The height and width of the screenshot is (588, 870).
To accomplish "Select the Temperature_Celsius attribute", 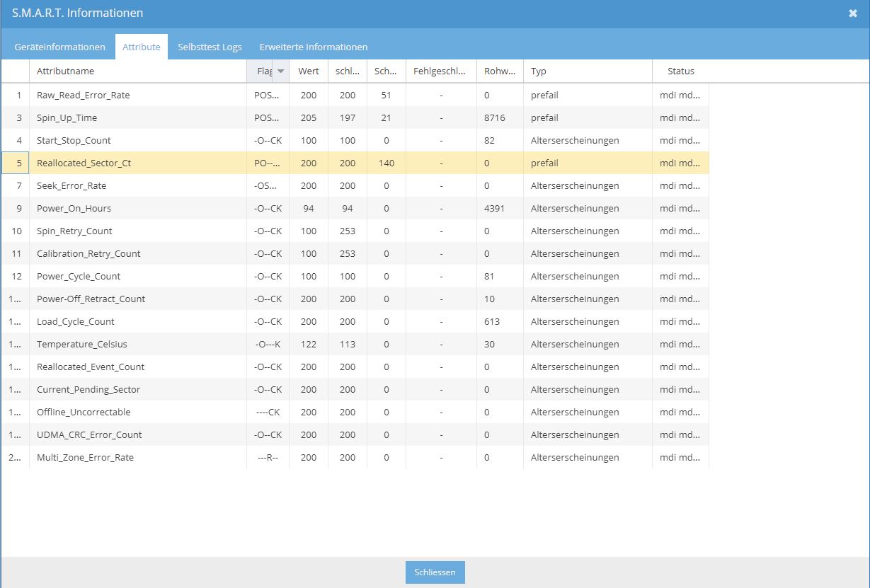I will 82,344.
